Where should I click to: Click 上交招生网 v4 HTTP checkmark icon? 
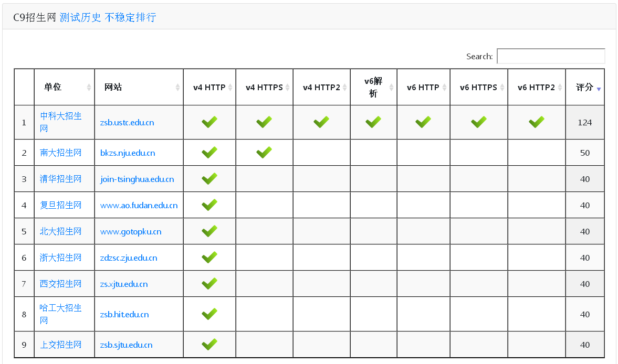pos(210,344)
